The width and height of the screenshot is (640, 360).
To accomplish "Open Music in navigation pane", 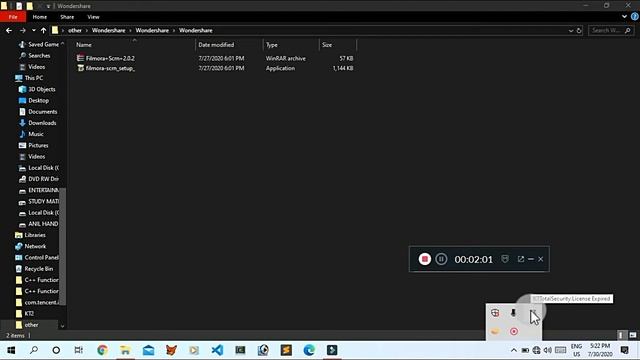I will click(x=31, y=134).
